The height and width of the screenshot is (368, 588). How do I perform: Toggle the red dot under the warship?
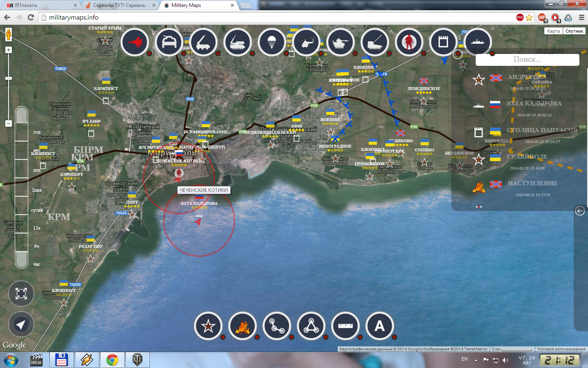492,54
